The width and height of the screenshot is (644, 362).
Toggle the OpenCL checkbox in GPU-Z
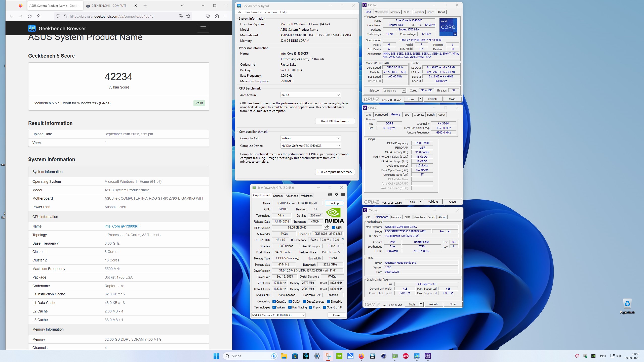(274, 302)
